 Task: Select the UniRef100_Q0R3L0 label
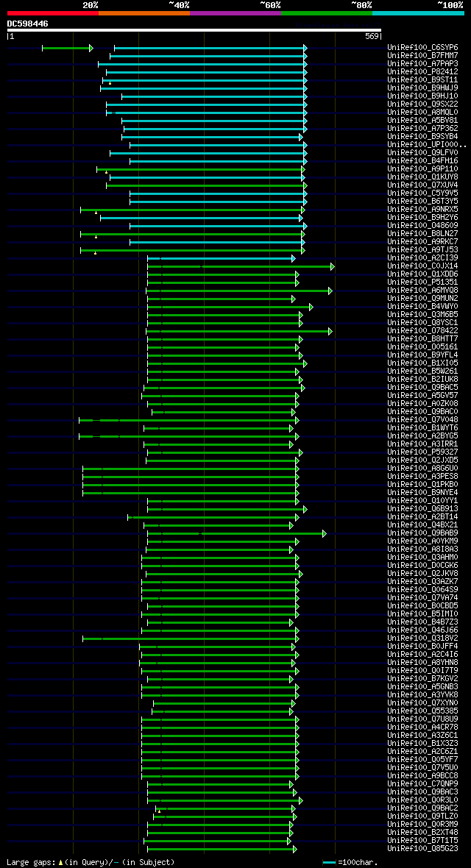pos(422,799)
